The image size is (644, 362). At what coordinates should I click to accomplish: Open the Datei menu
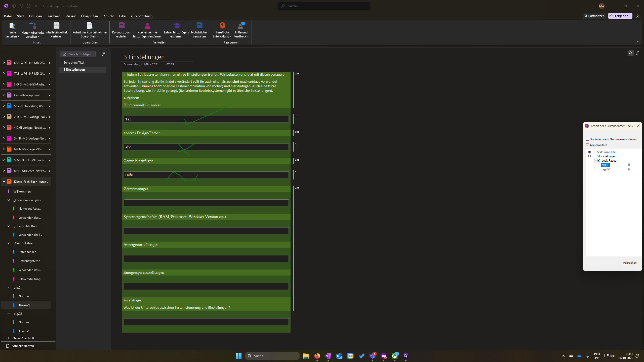(8, 16)
